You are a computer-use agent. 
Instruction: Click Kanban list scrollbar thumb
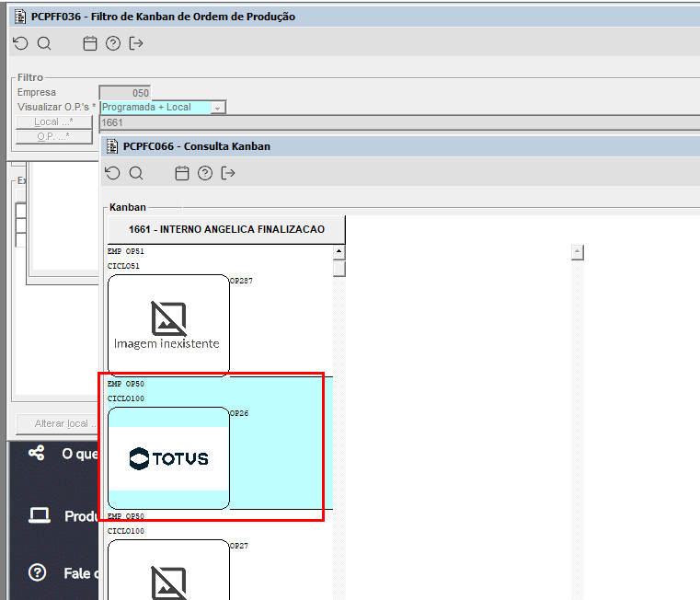pos(339,269)
